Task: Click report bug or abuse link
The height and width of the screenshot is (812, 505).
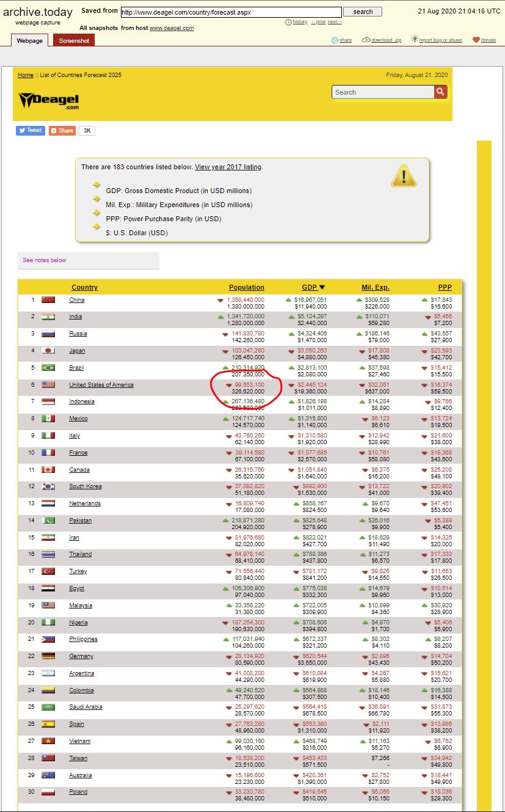Action: (x=437, y=40)
